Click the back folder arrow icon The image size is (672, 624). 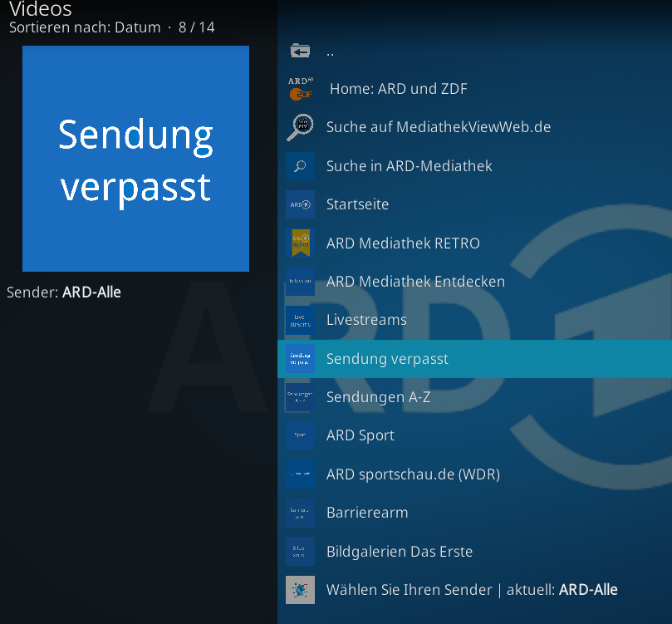[300, 51]
